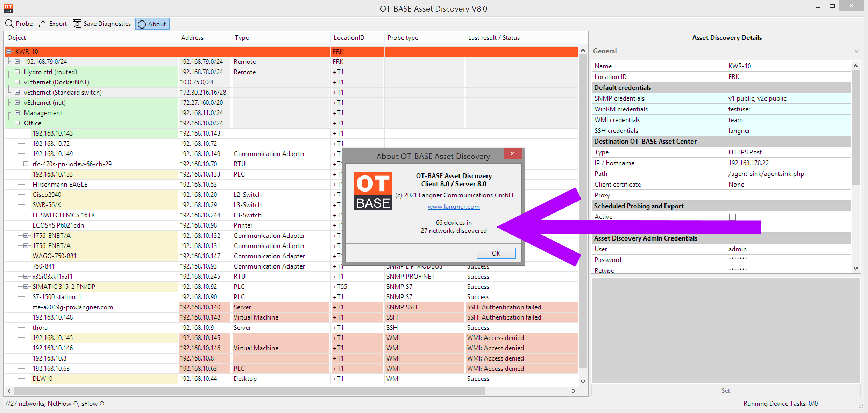868x413 pixels.
Task: Click the Export upload icon
Action: click(x=43, y=24)
